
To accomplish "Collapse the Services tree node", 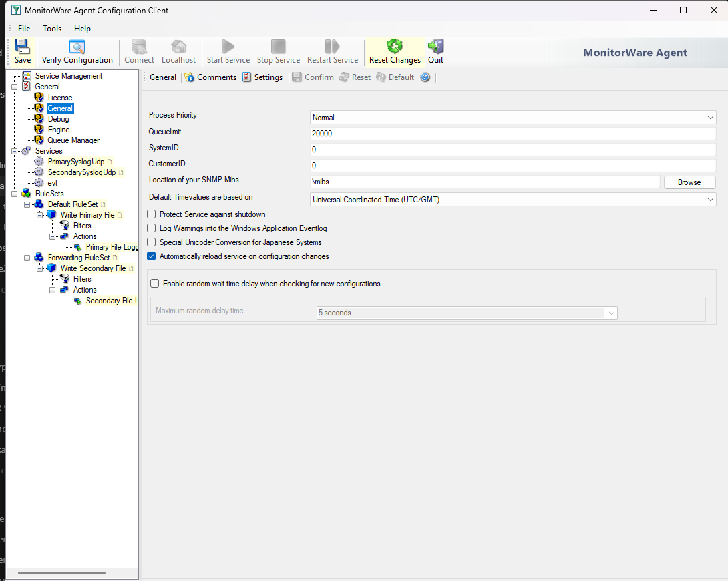I will 15,151.
